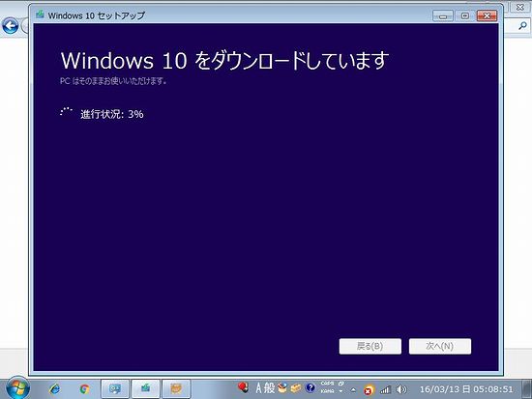532x399 pixels.
Task: Launch Internet Explorer from the taskbar
Action: click(x=54, y=388)
